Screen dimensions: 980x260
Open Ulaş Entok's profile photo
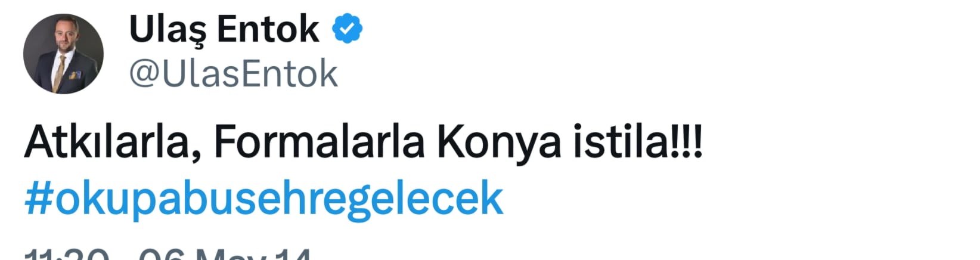(63, 54)
